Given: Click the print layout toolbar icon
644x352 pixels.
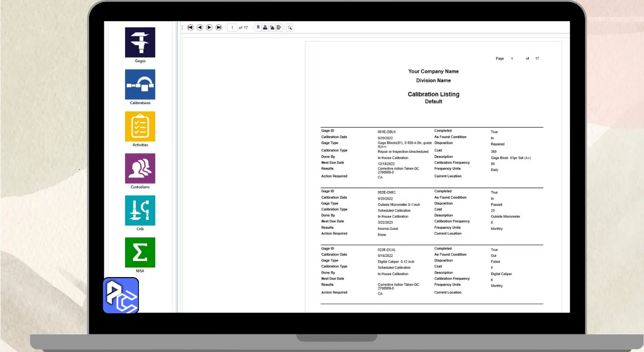Looking at the screenshot, I should 272,27.
